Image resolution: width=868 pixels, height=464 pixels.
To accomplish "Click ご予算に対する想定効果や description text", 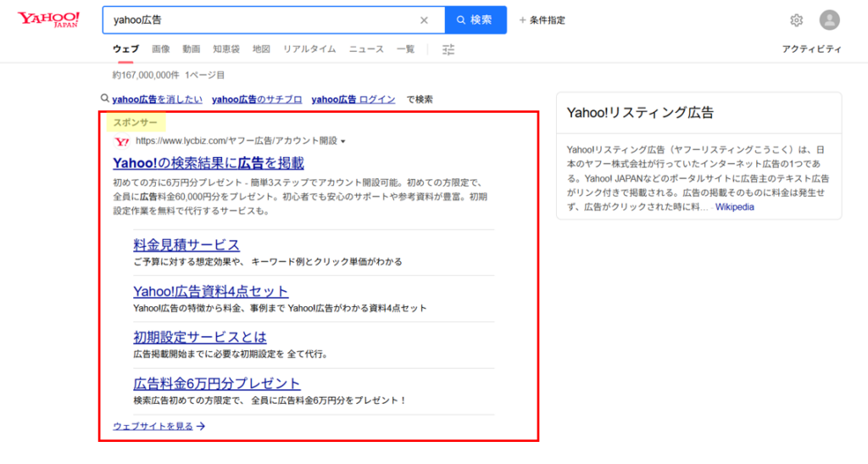I will click(268, 261).
